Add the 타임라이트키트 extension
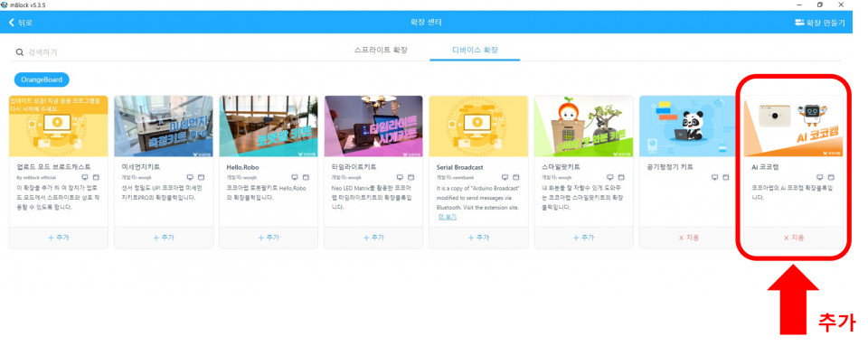This screenshot has width=868, height=346. coord(373,238)
